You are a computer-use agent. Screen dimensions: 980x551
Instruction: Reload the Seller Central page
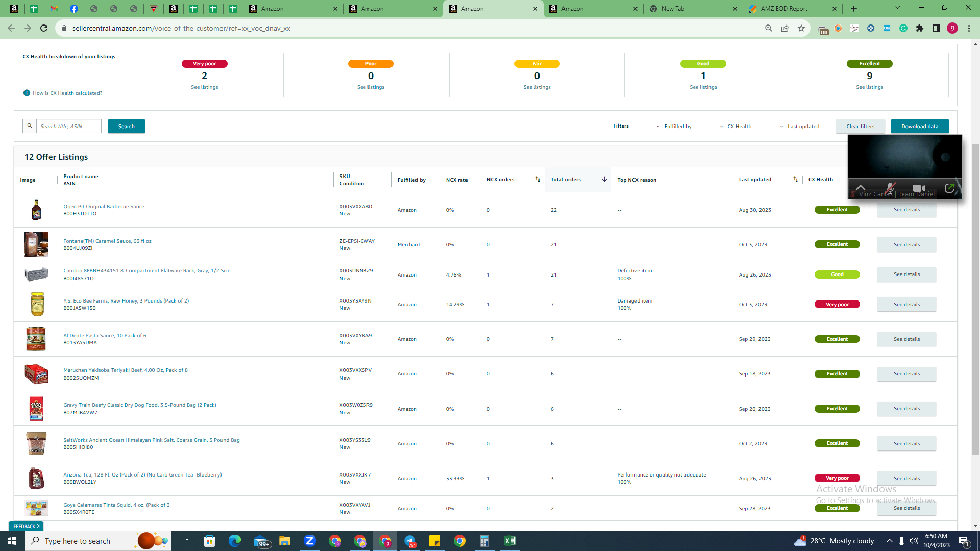pyautogui.click(x=44, y=28)
